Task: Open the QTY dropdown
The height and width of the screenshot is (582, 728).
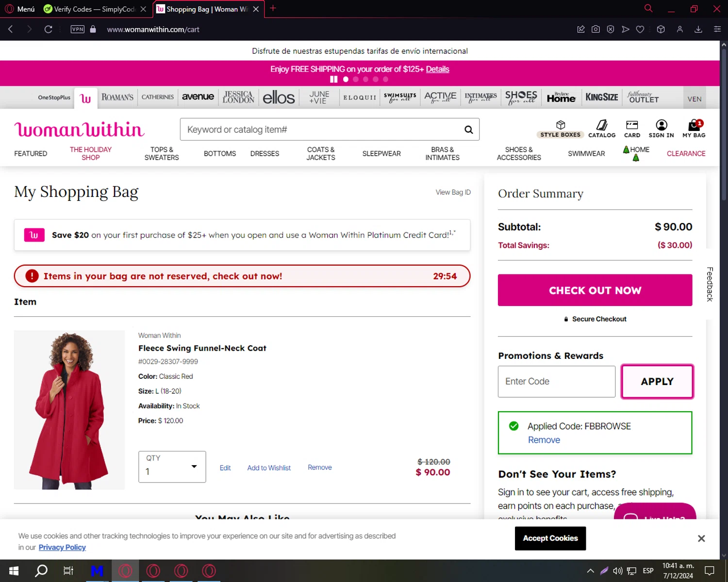Action: [x=172, y=467]
